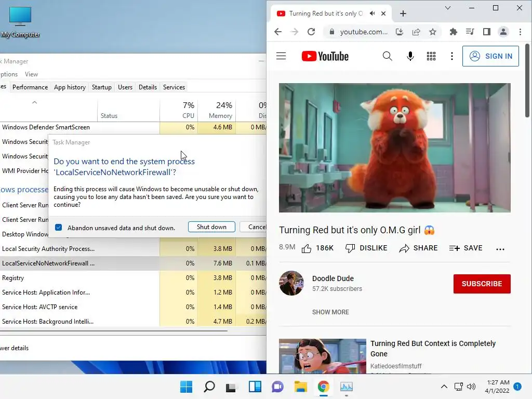The width and height of the screenshot is (532, 399).
Task: Open the YouTube apps grid icon
Action: point(431,56)
